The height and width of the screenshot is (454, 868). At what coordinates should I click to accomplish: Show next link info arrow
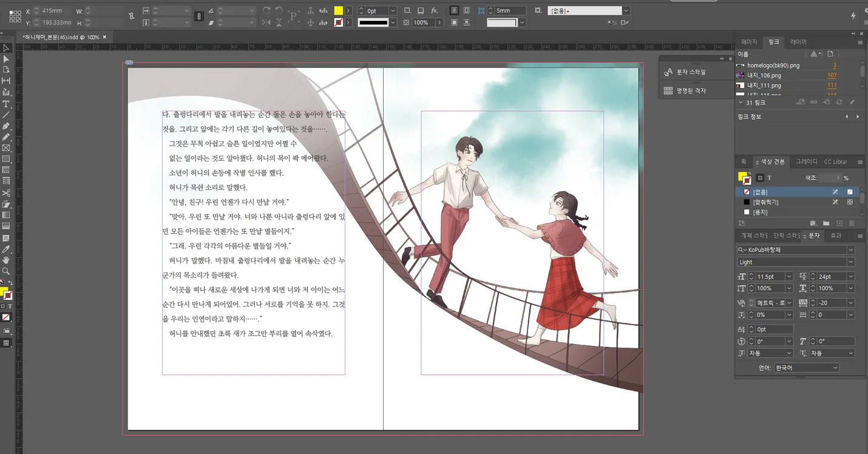[857, 117]
